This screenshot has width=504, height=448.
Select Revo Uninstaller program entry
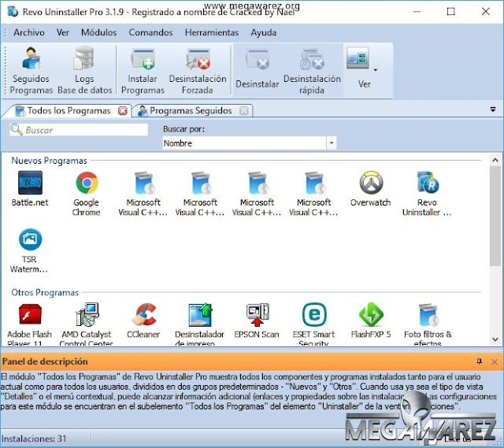[427, 193]
